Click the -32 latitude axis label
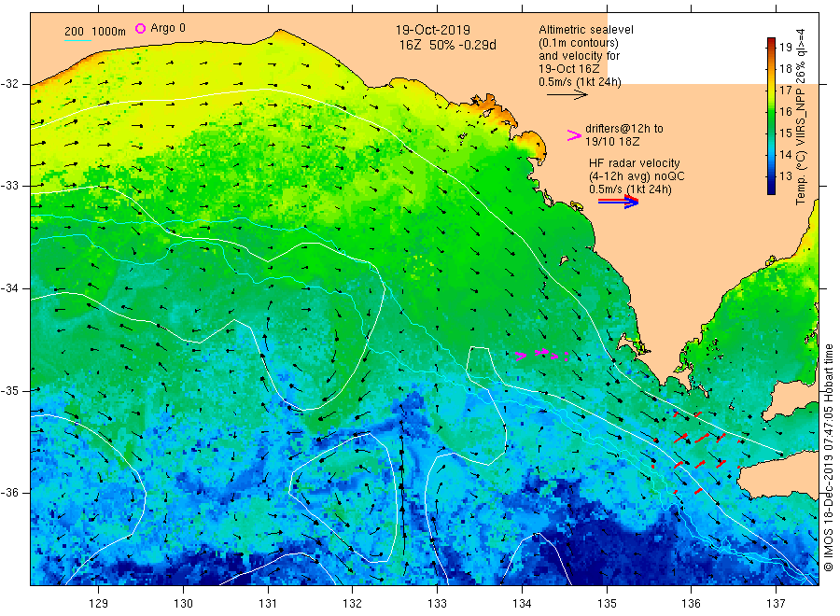Viewport: 840px width, 616px height. [9, 84]
